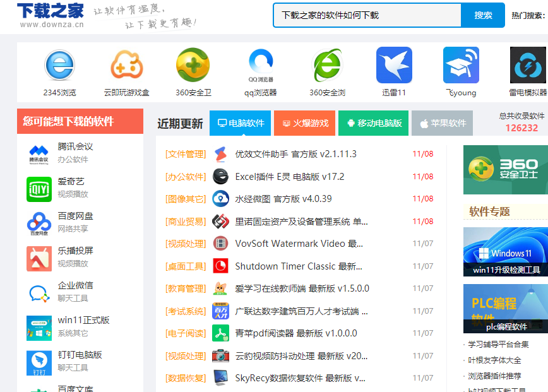Click the [办公软件] category link
Image resolution: width=548 pixels, height=392 pixels.
[186, 177]
